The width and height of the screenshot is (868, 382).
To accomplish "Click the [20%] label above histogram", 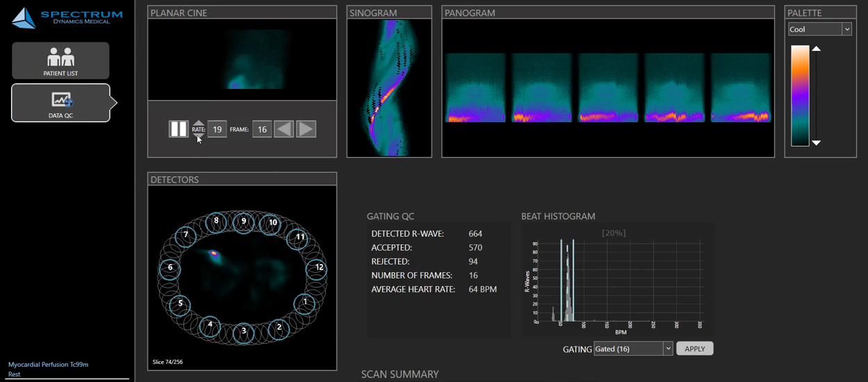I will 614,233.
